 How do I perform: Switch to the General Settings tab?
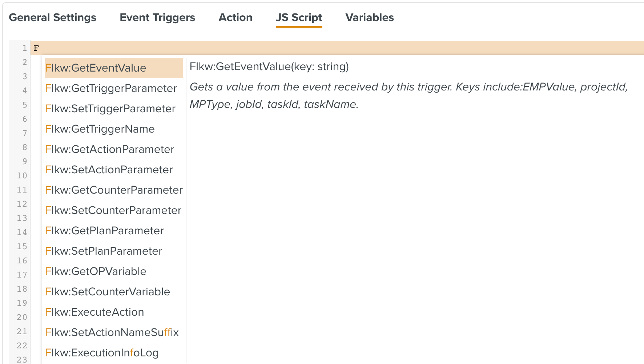[x=53, y=17]
